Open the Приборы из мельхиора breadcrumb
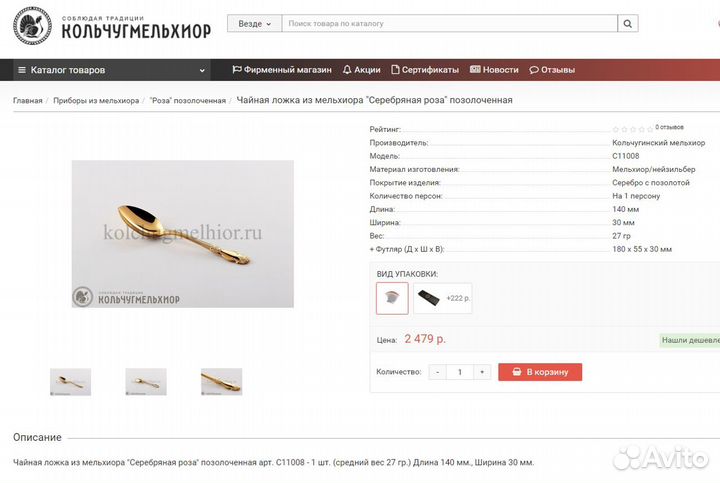This screenshot has height=483, width=720. click(96, 101)
